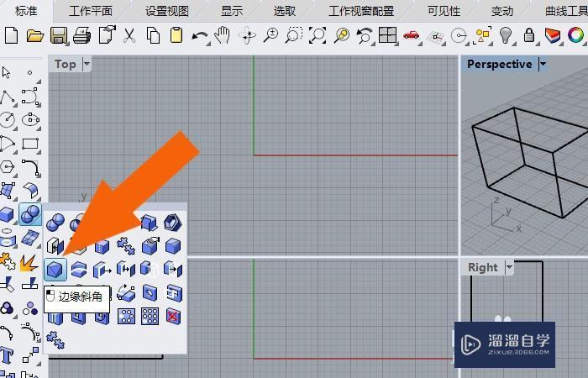This screenshot has width=588, height=378.
Task: Click the Right viewport title label
Action: pos(483,267)
